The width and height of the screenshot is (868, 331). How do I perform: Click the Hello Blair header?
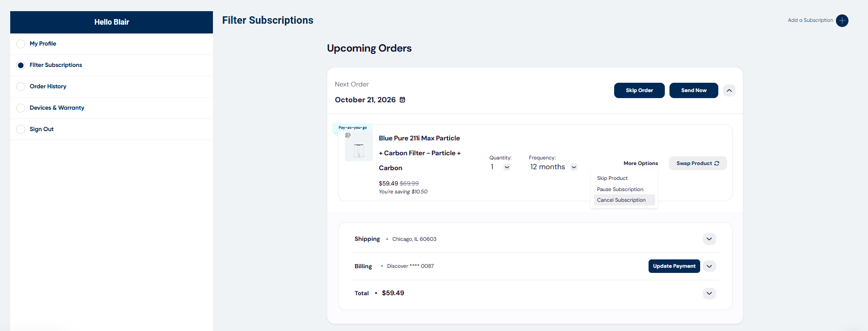[x=112, y=22]
